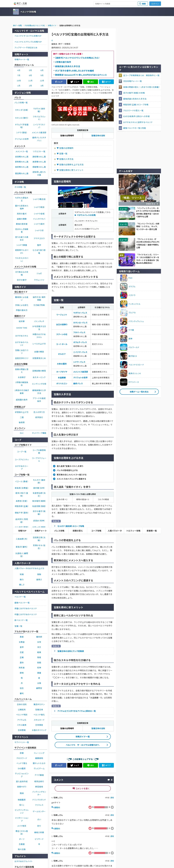Send via LINE below the article
This screenshot has height=868, width=174.
[90, 765]
